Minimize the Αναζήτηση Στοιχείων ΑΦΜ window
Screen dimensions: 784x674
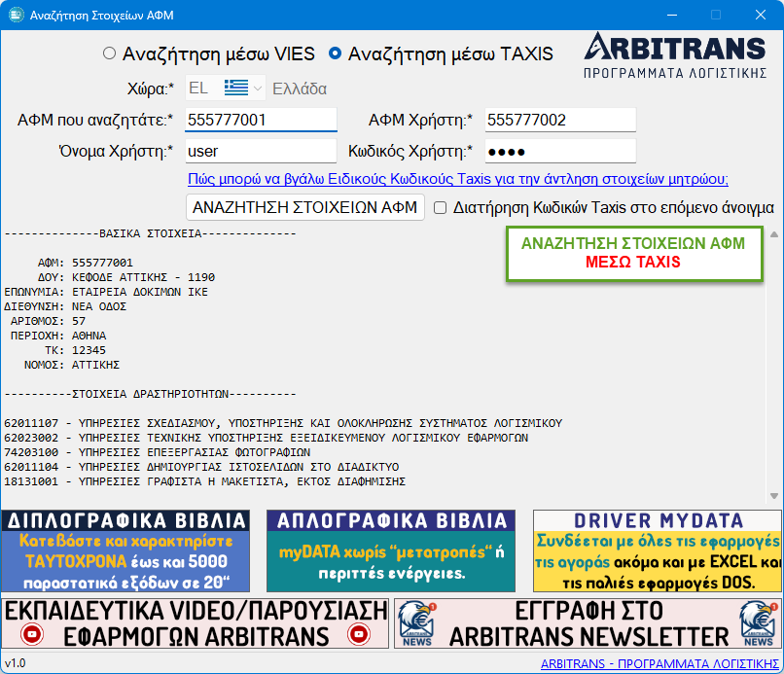[x=672, y=15]
